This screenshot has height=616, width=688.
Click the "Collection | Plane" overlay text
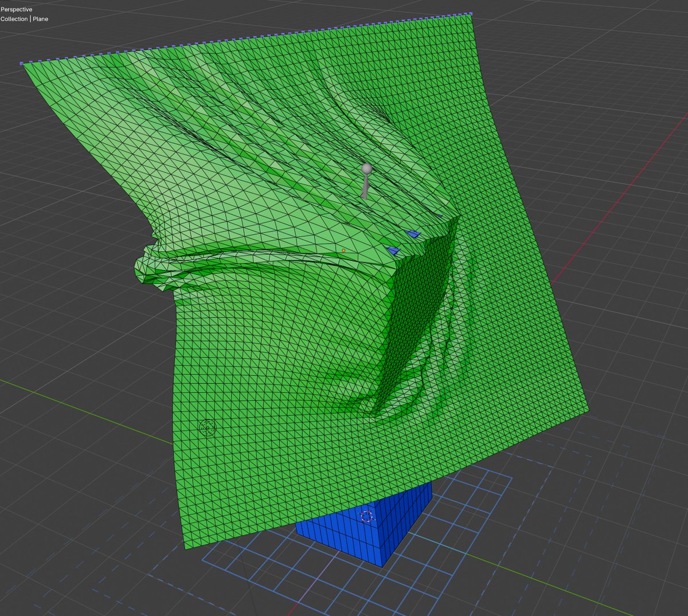[24, 19]
